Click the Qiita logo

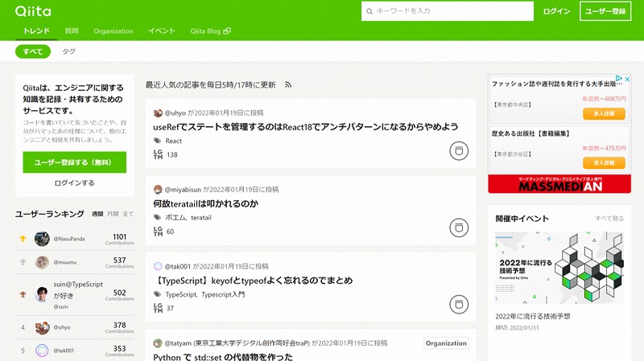click(x=33, y=11)
